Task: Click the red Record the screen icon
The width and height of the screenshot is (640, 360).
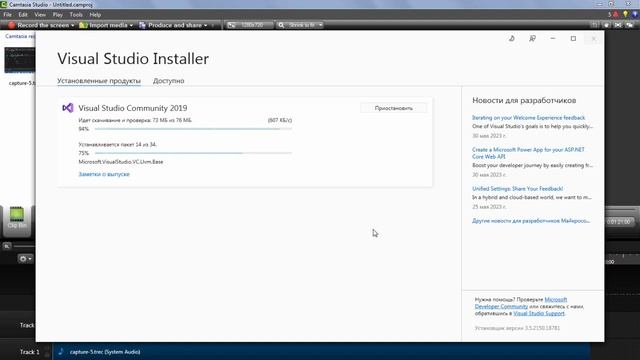Action: coord(11,25)
